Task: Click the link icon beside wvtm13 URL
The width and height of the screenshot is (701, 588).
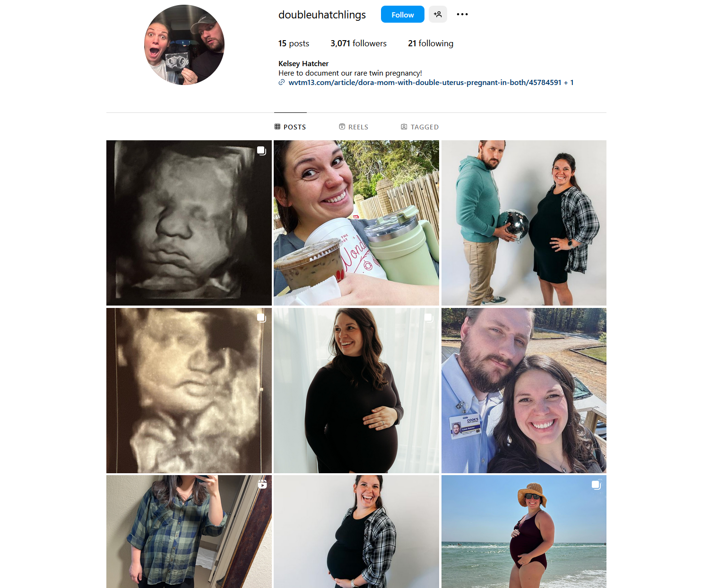Action: point(281,82)
